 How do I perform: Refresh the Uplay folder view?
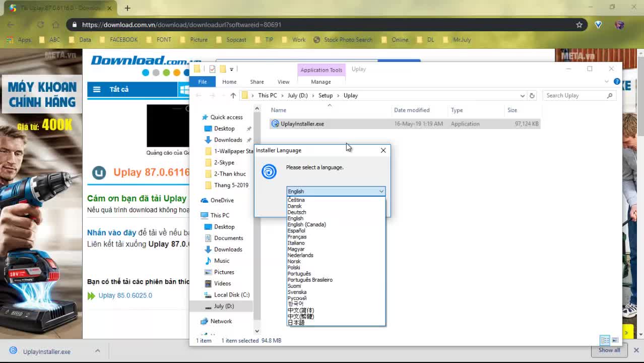[532, 95]
